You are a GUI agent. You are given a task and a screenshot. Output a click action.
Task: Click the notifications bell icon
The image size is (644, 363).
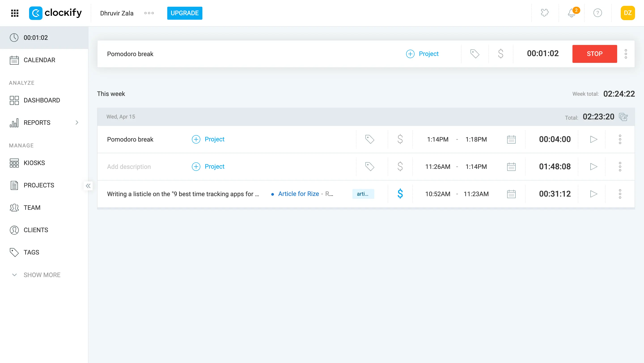point(571,13)
